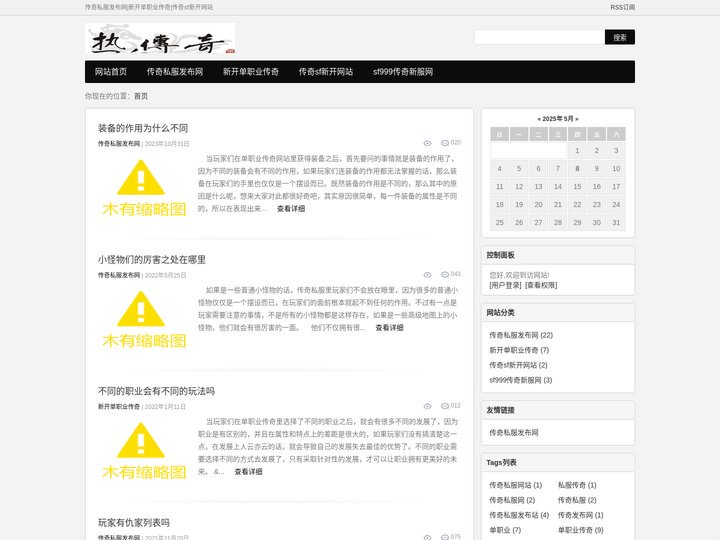Go to previous month in calendar
This screenshot has width=720, height=540.
[539, 119]
